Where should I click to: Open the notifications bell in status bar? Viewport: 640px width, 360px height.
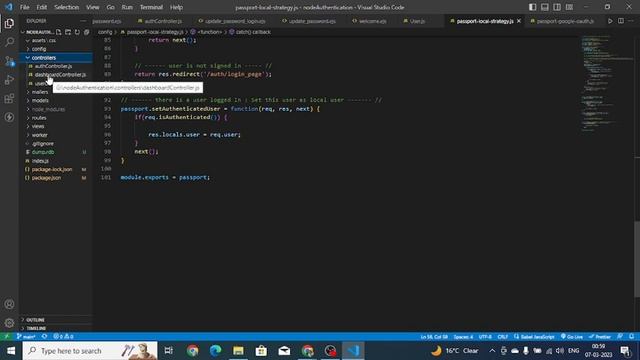631,337
